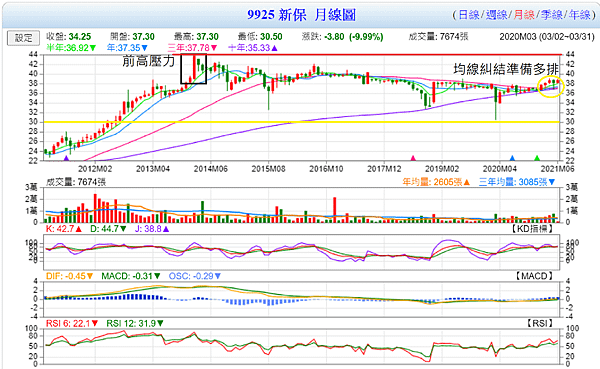The width and height of the screenshot is (600, 369).
Task: Click the green triangle marker on time axis
Action: tap(537, 158)
